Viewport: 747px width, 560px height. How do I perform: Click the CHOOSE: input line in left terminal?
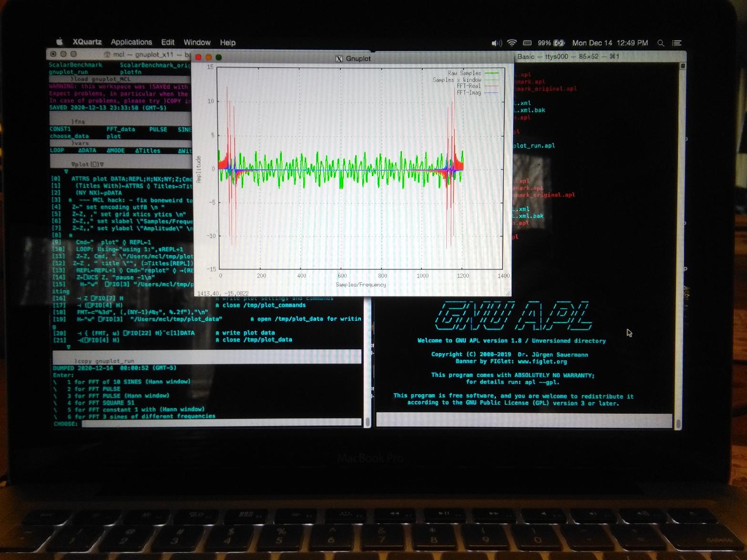pyautogui.click(x=221, y=423)
